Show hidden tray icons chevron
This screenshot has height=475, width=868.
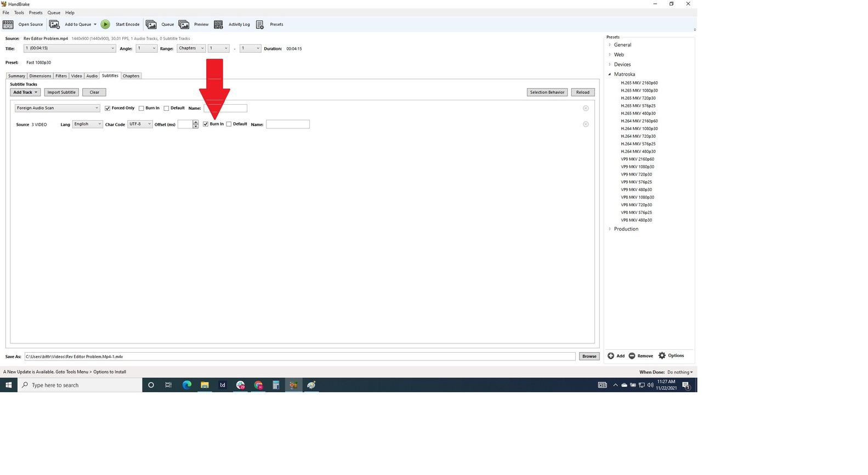[615, 385]
